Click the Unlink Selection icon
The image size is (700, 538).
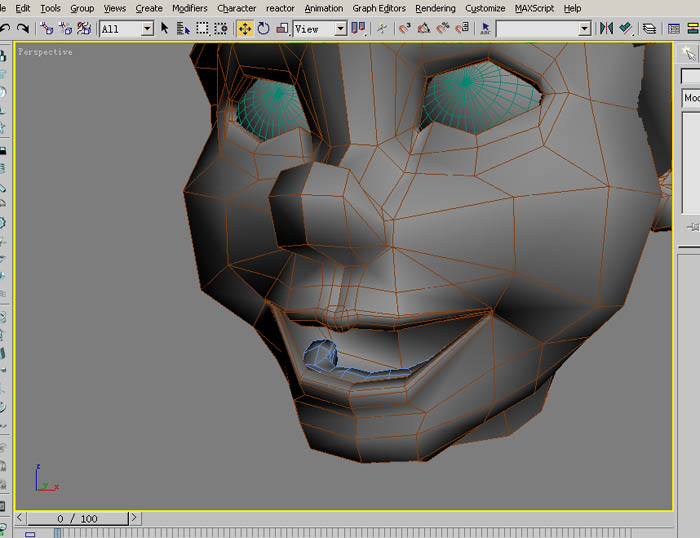65,29
